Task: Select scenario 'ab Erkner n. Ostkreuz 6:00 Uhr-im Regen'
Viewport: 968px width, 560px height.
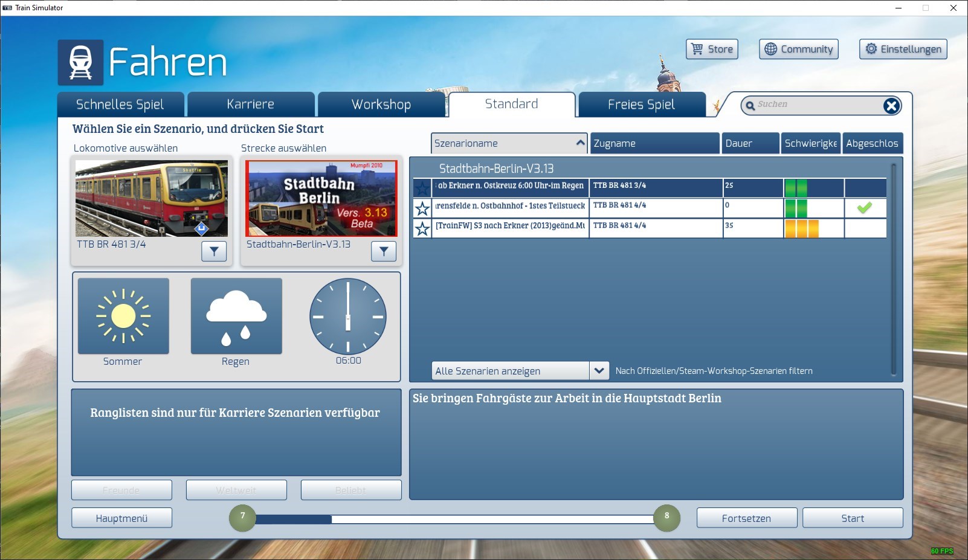Action: click(511, 186)
